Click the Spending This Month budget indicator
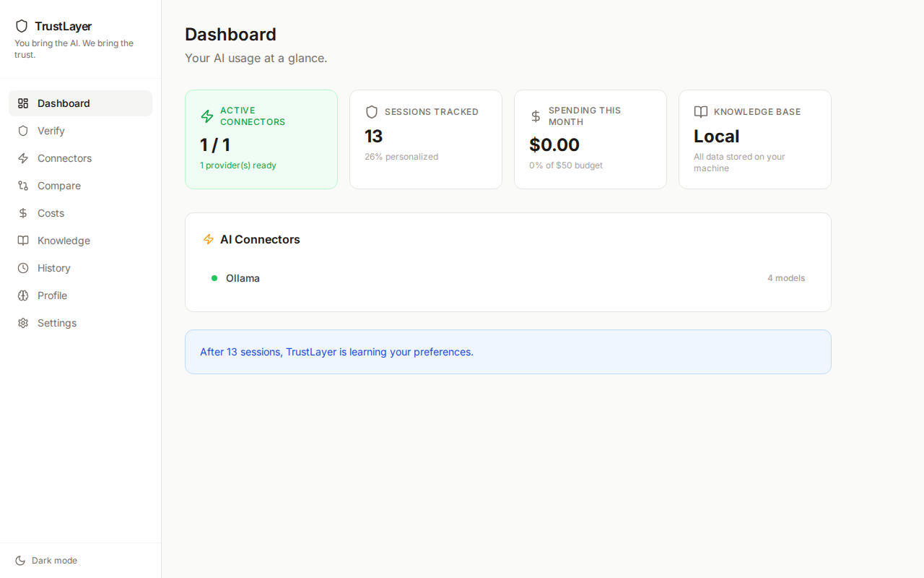The image size is (924, 578). pos(566,165)
